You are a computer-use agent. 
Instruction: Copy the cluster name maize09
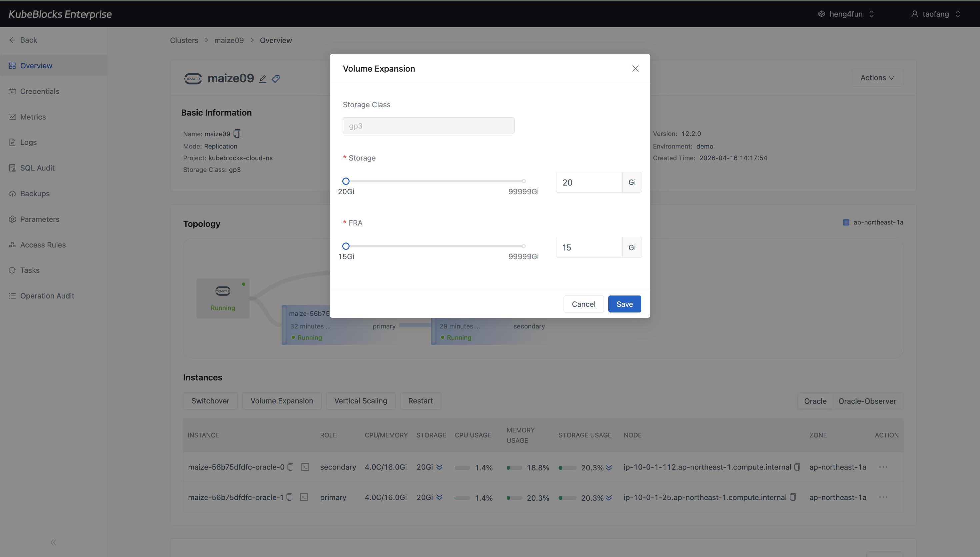click(x=237, y=134)
